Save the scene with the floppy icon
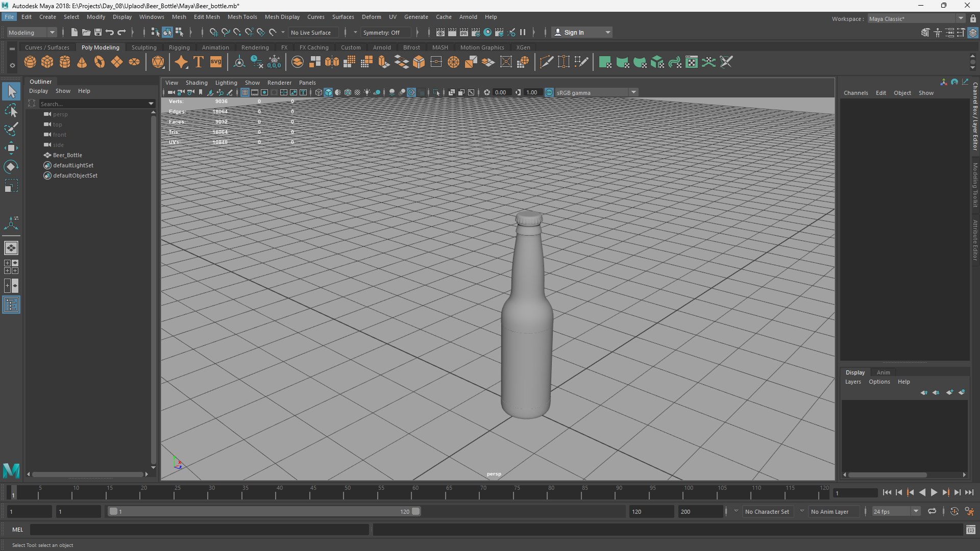Viewport: 980px width, 551px height. [98, 32]
